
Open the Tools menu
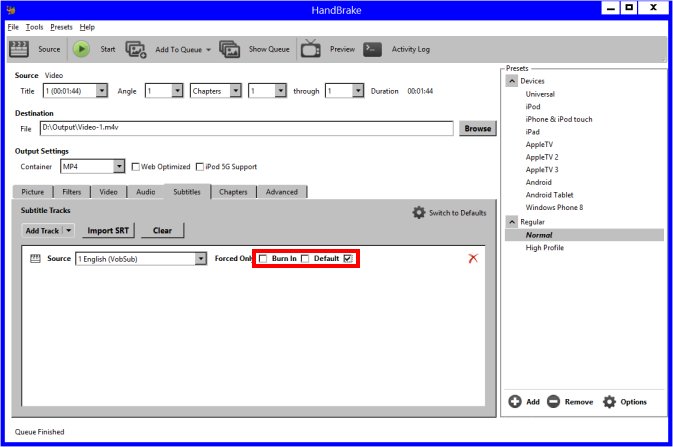(34, 27)
